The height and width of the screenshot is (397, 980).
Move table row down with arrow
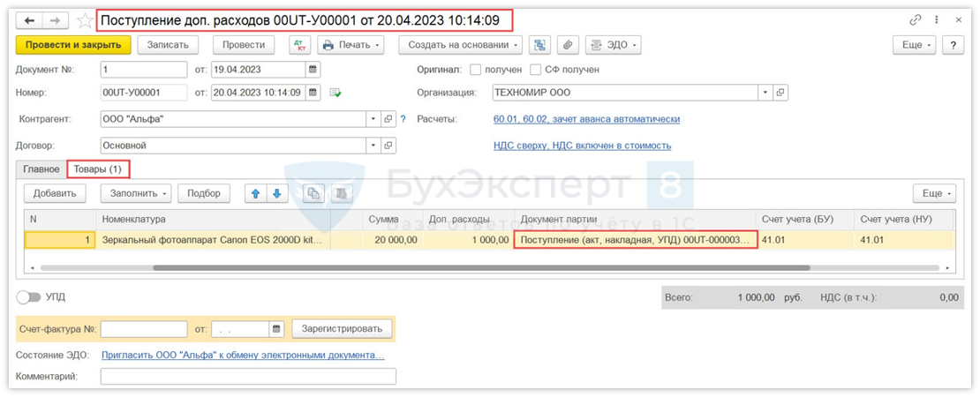pos(276,193)
